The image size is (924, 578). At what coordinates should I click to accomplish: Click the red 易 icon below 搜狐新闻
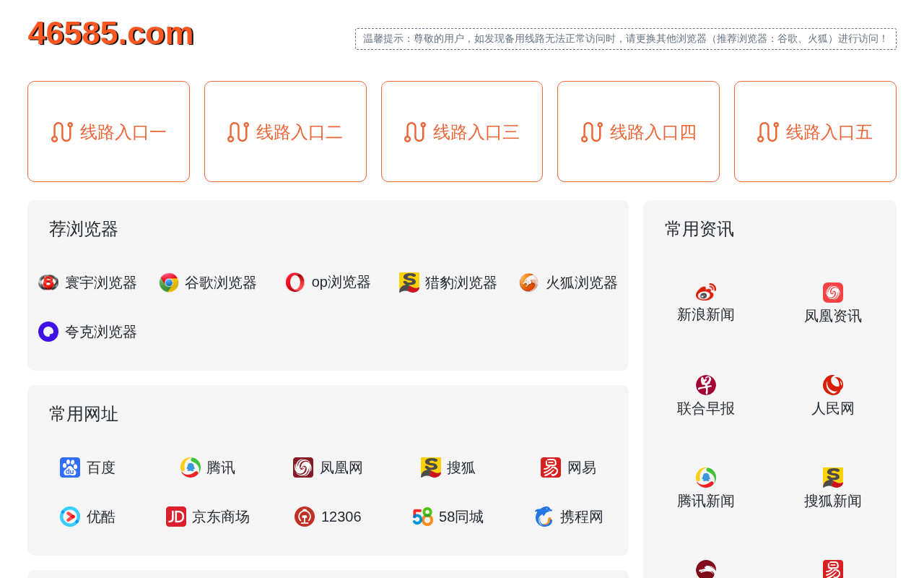(x=833, y=569)
